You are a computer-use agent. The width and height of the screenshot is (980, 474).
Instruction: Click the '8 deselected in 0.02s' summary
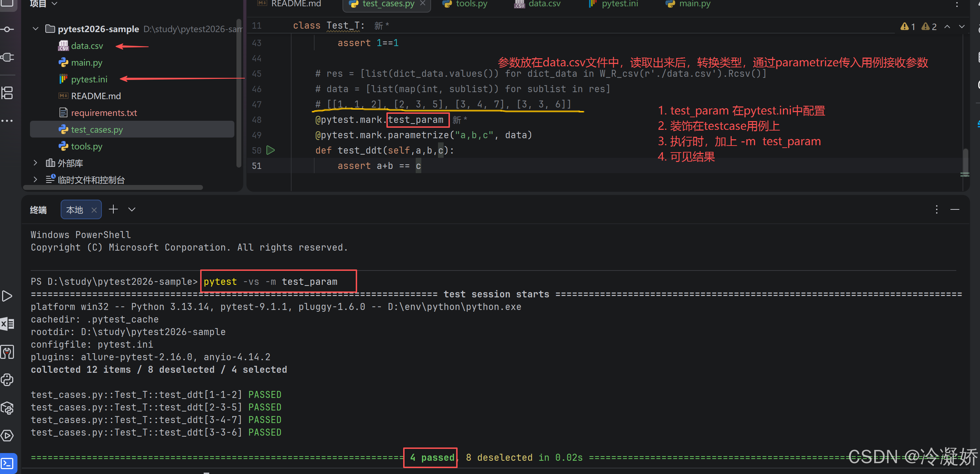[524, 457]
